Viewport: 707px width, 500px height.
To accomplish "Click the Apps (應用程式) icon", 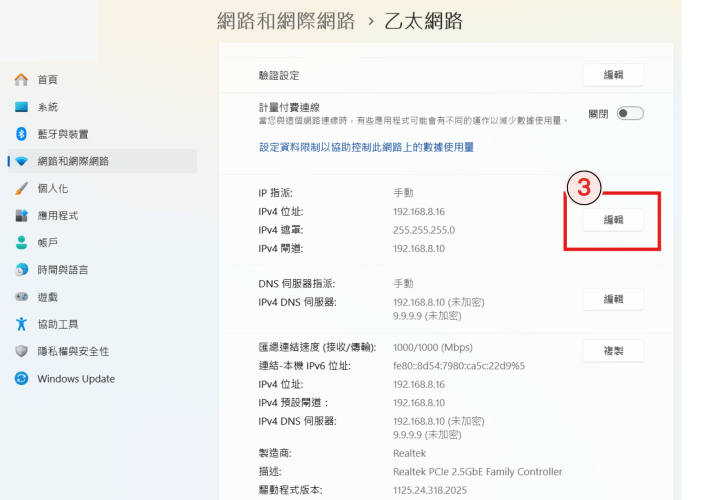I will pos(21,216).
